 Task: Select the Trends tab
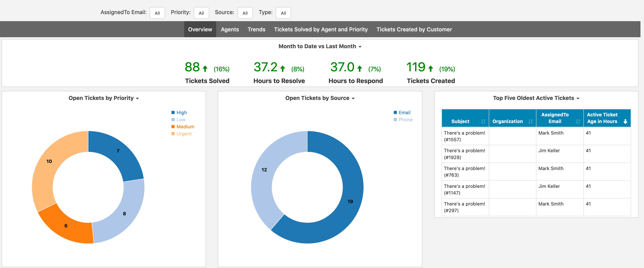(257, 29)
